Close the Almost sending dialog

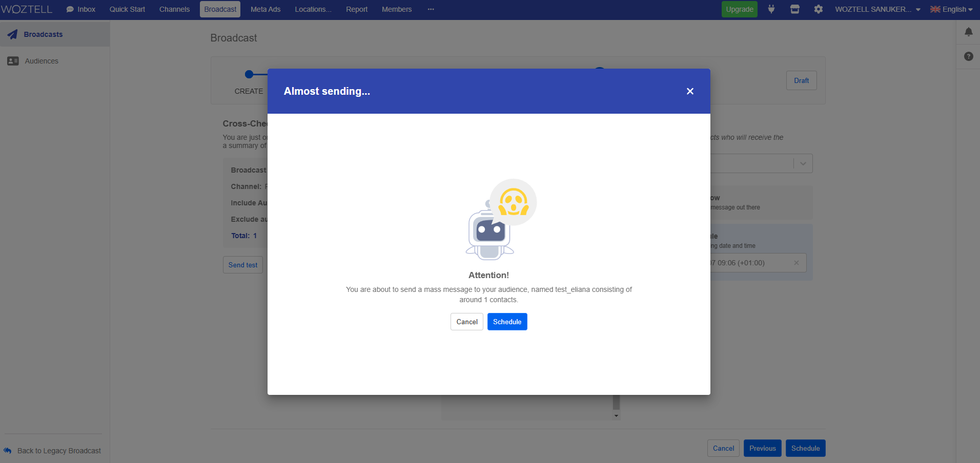[690, 91]
